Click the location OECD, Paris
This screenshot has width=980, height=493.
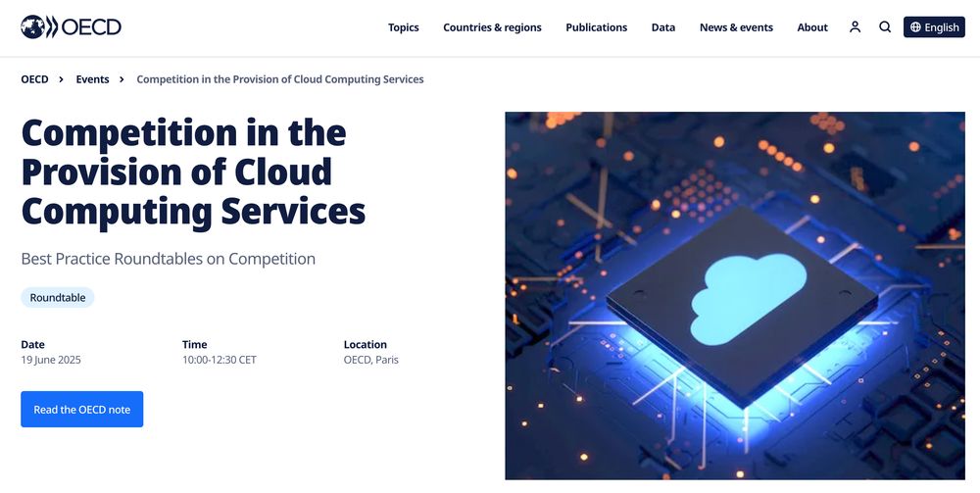click(x=371, y=360)
